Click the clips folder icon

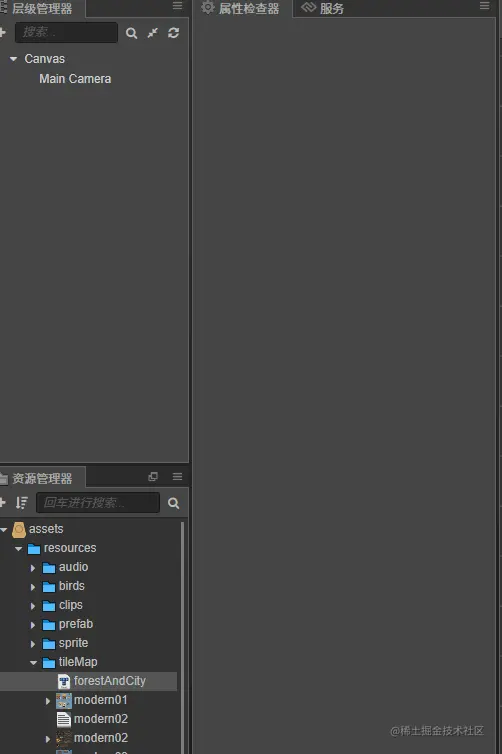click(x=49, y=606)
